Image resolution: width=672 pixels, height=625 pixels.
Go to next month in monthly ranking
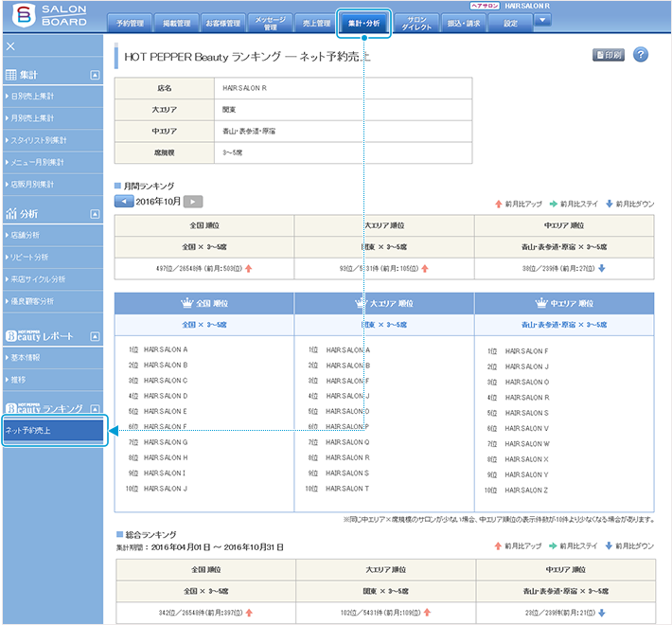tap(192, 202)
